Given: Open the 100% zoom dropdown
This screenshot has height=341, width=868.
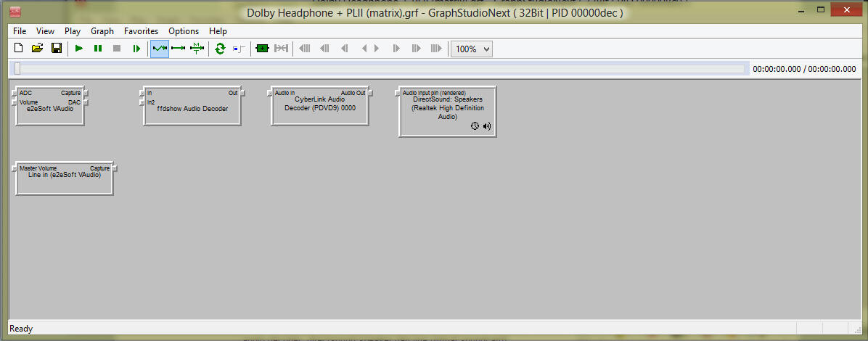Looking at the screenshot, I should pos(472,49).
